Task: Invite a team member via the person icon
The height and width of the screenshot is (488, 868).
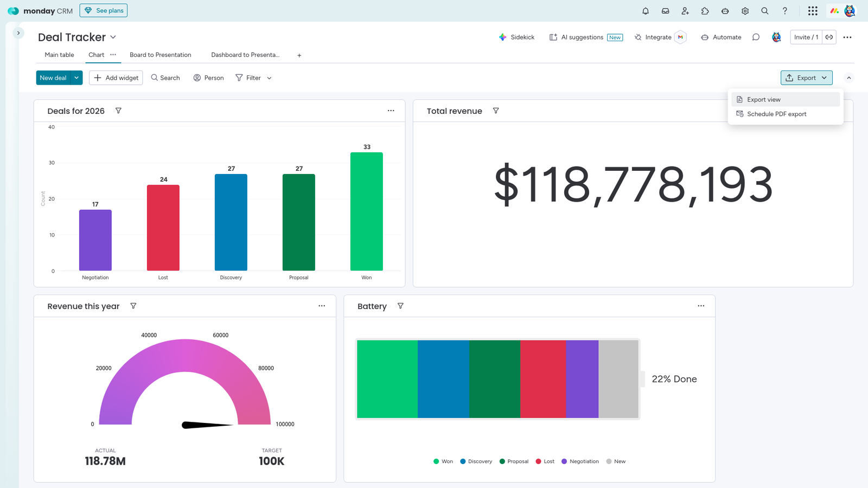Action: tap(685, 10)
